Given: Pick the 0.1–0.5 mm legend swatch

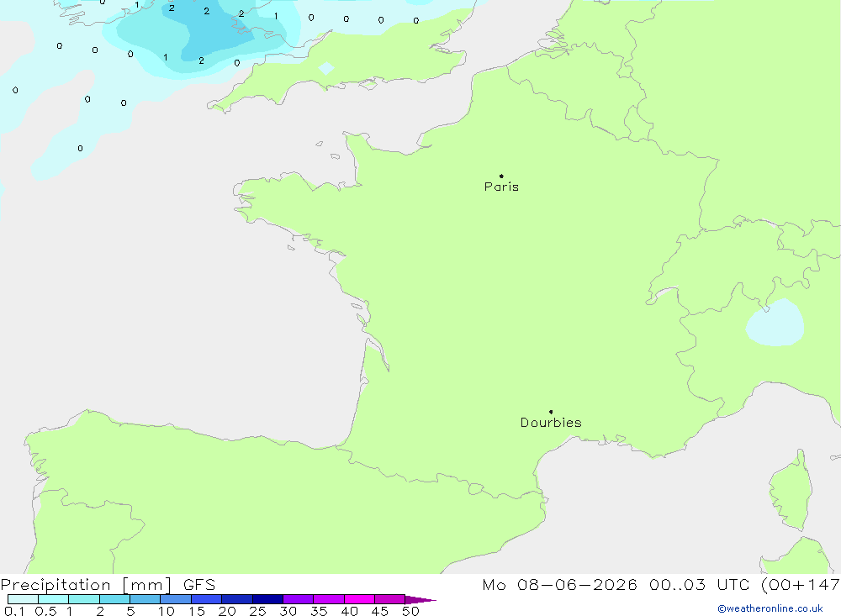Looking at the screenshot, I should tap(23, 599).
